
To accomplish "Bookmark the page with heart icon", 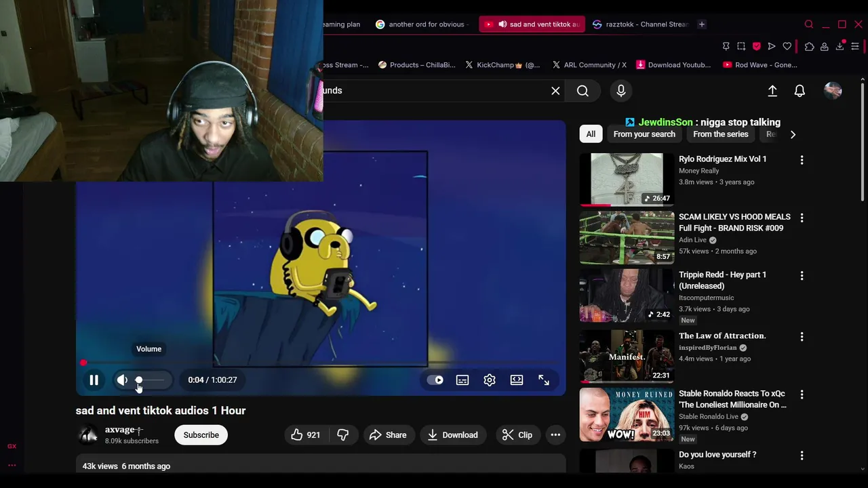I will 787,46.
